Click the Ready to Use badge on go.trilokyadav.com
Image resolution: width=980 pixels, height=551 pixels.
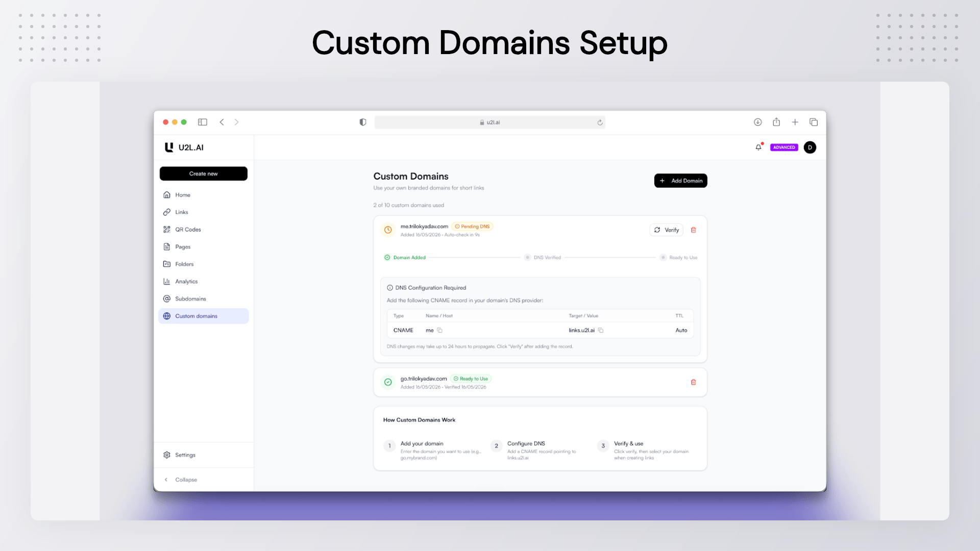tap(471, 379)
